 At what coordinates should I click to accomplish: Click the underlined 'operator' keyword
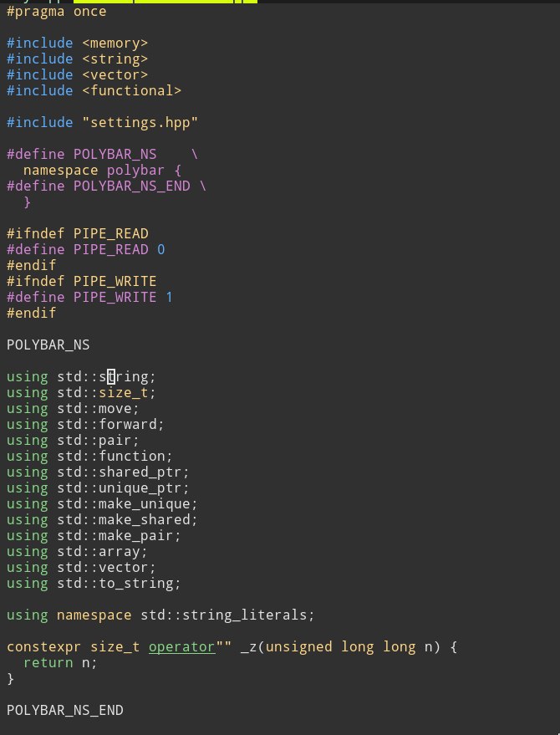(x=182, y=647)
